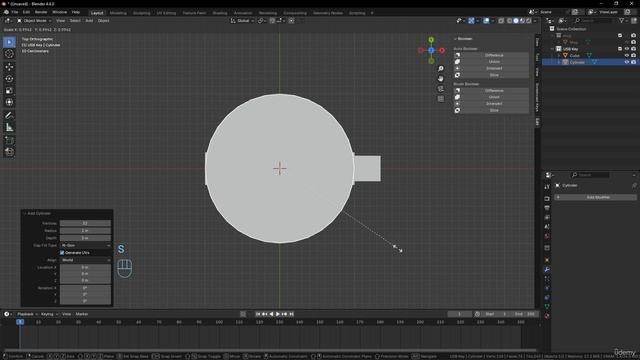Open the Edit menu
The image size is (640, 360).
point(26,12)
